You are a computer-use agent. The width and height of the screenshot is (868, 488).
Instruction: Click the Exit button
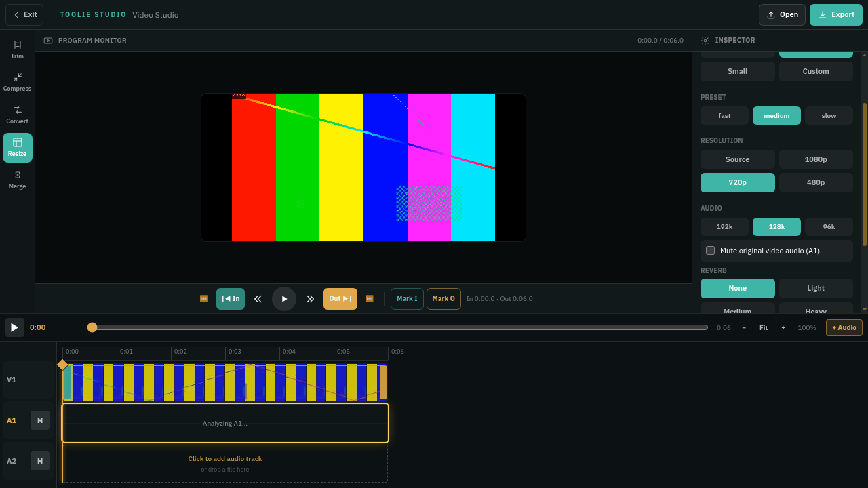[x=24, y=15]
